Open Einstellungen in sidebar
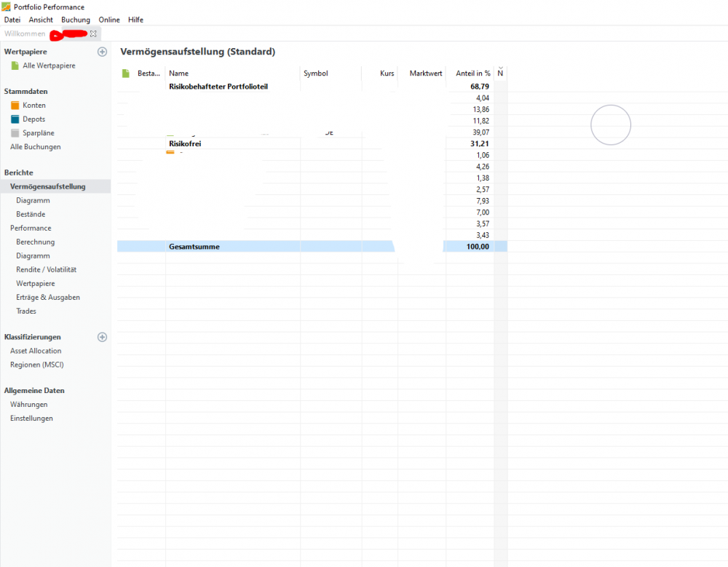The height and width of the screenshot is (567, 728). (x=31, y=419)
